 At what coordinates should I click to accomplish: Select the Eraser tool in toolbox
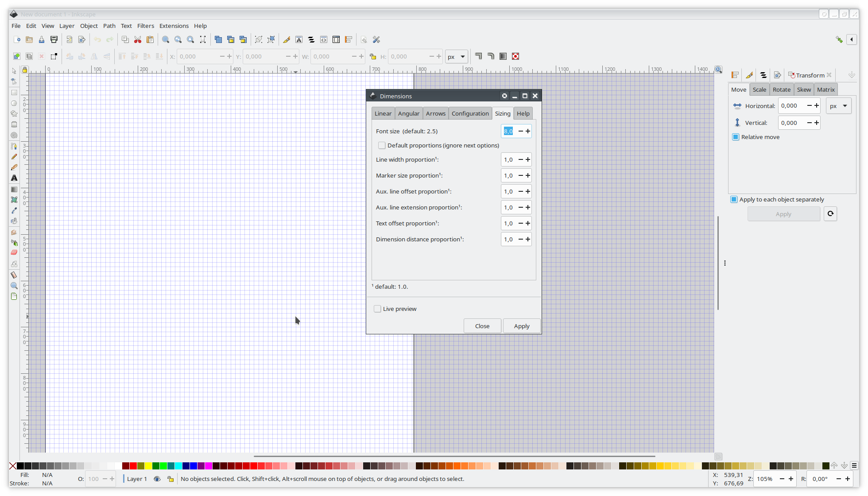pyautogui.click(x=14, y=252)
